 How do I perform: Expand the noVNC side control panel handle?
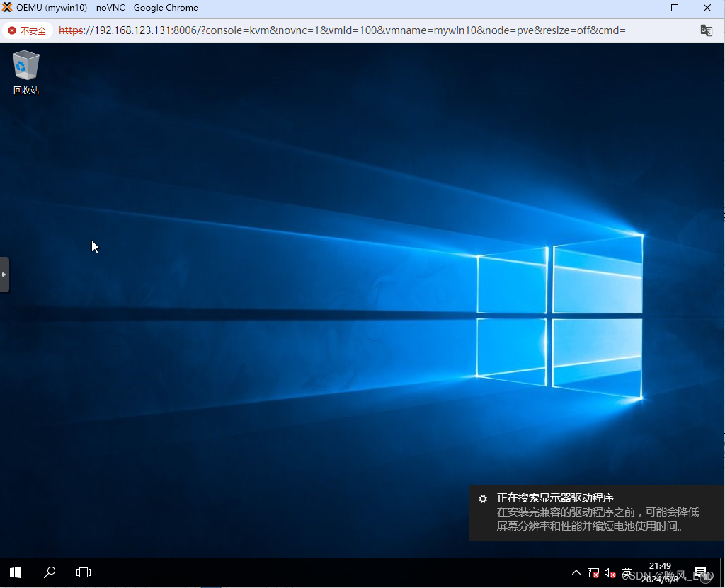pos(4,275)
